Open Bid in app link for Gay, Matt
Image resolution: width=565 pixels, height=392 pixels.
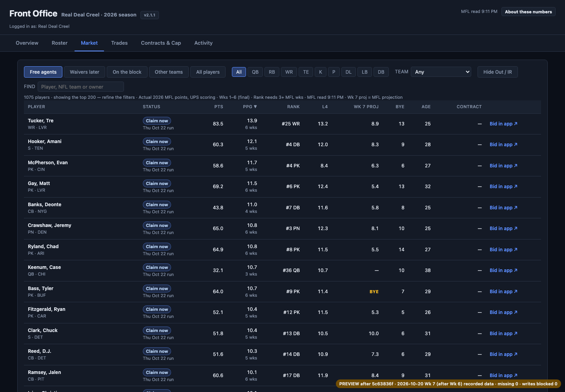[503, 187]
